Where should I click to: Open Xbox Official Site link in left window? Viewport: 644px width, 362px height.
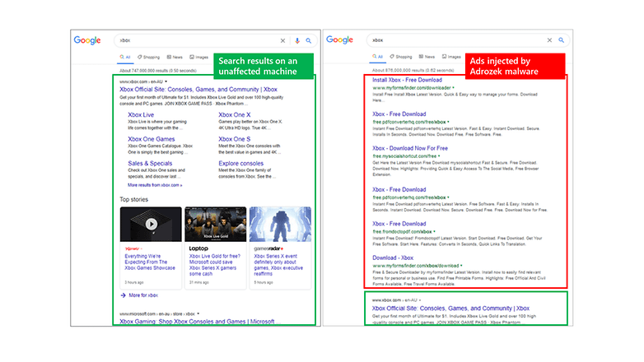(x=198, y=90)
